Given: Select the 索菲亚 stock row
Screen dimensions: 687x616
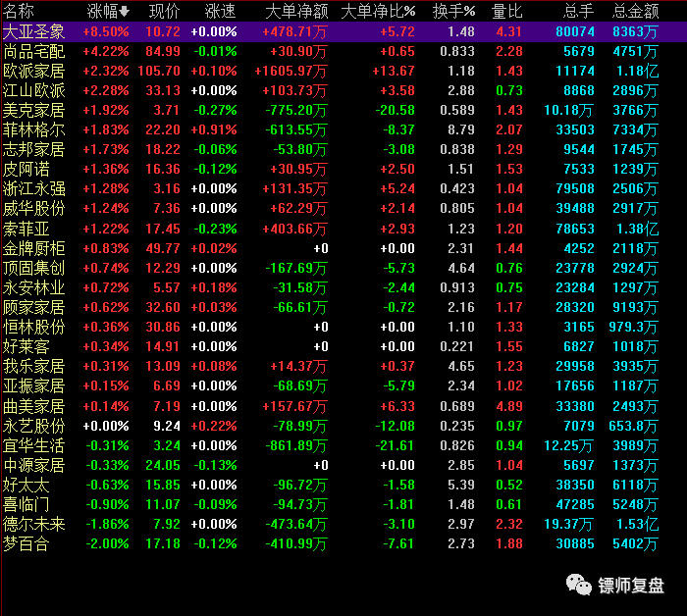Looking at the screenshot, I should pyautogui.click(x=343, y=229).
